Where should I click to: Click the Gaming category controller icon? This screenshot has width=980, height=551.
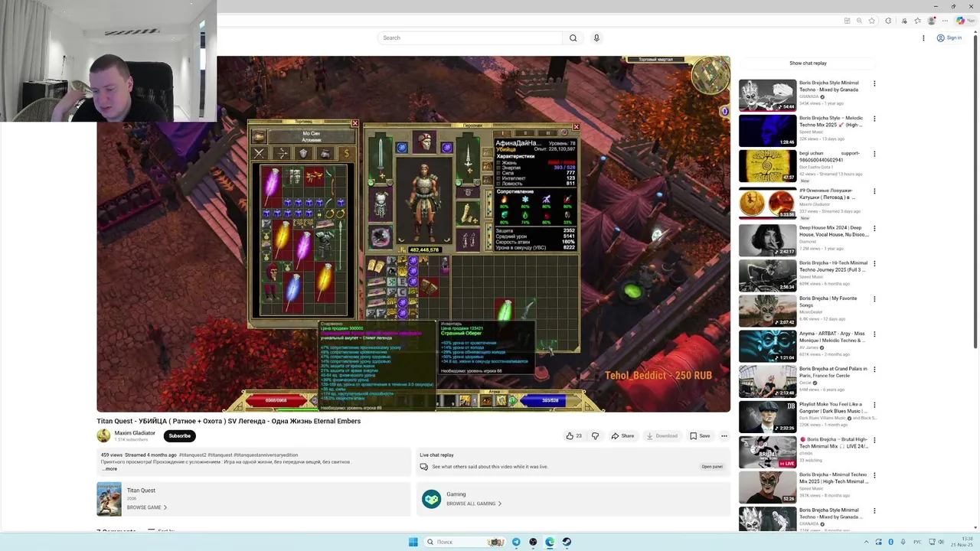click(432, 499)
